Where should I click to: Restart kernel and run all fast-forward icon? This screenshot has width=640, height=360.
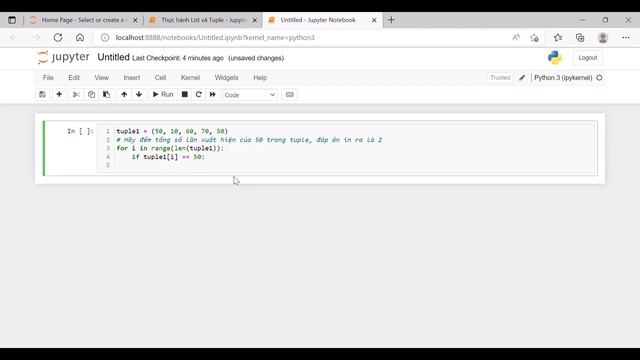point(213,94)
